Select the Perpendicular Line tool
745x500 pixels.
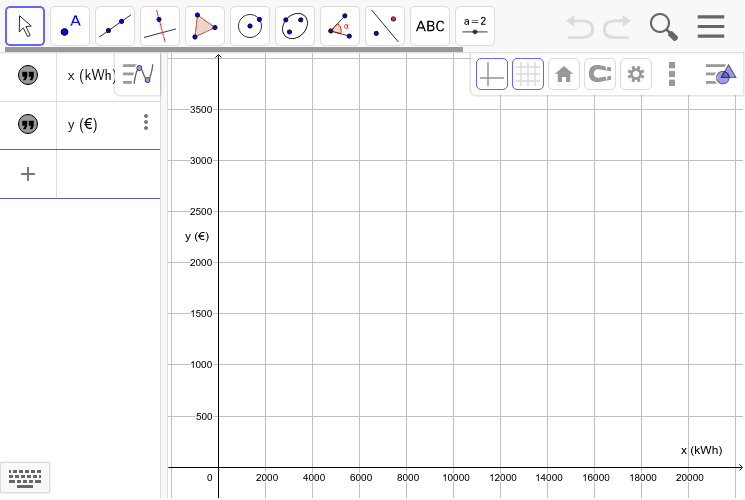click(160, 26)
